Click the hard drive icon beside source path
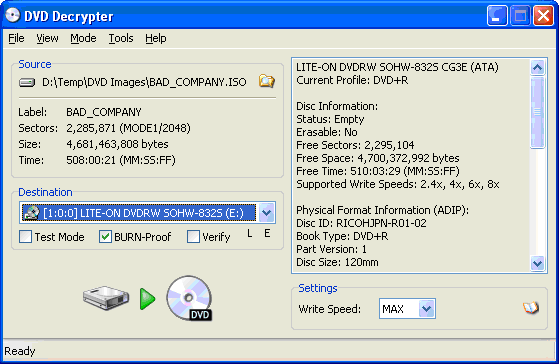This screenshot has width=559, height=364. [27, 83]
